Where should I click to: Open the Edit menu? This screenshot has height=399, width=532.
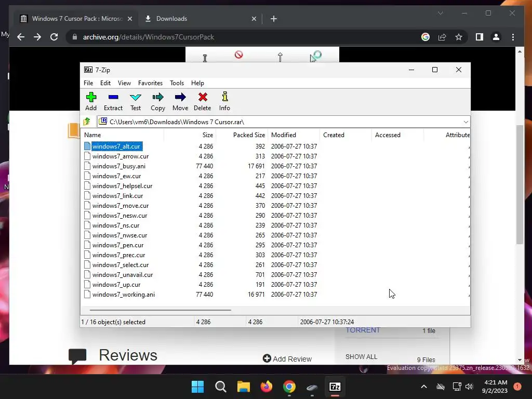[105, 83]
